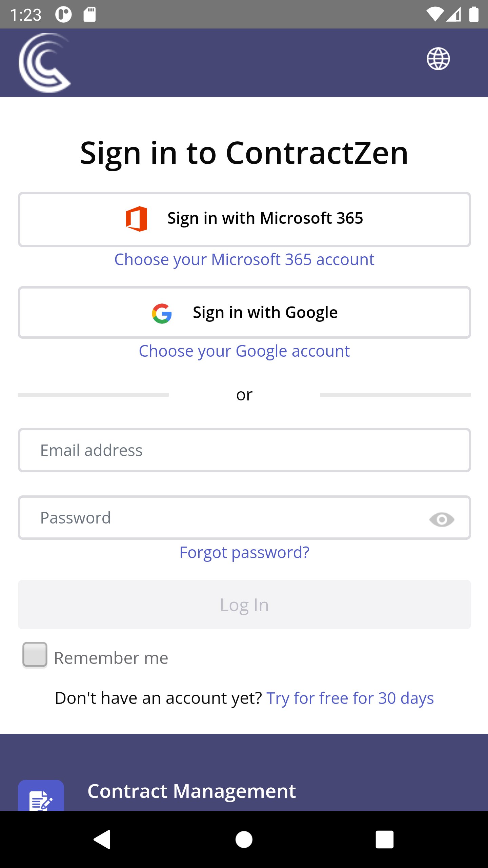Open the Forgot password link

pos(245,552)
